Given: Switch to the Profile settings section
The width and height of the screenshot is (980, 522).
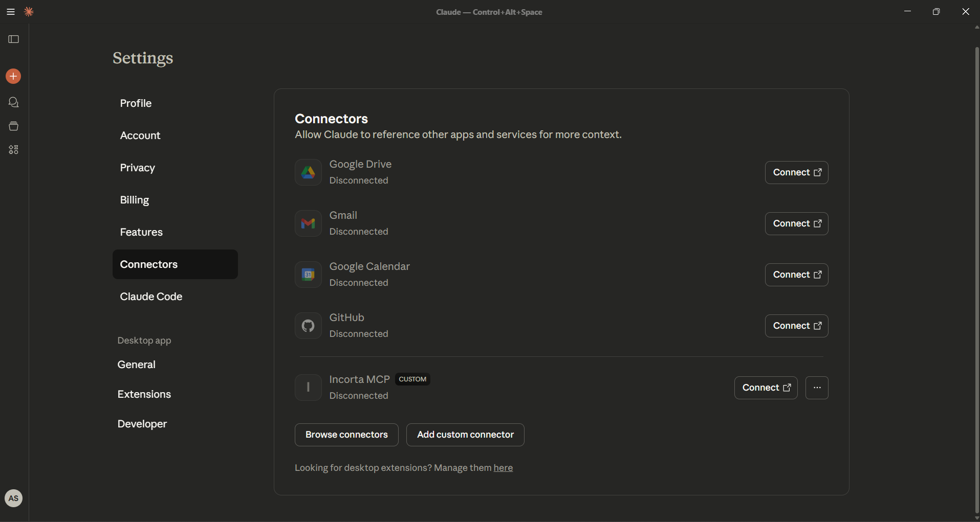Looking at the screenshot, I should [x=136, y=103].
